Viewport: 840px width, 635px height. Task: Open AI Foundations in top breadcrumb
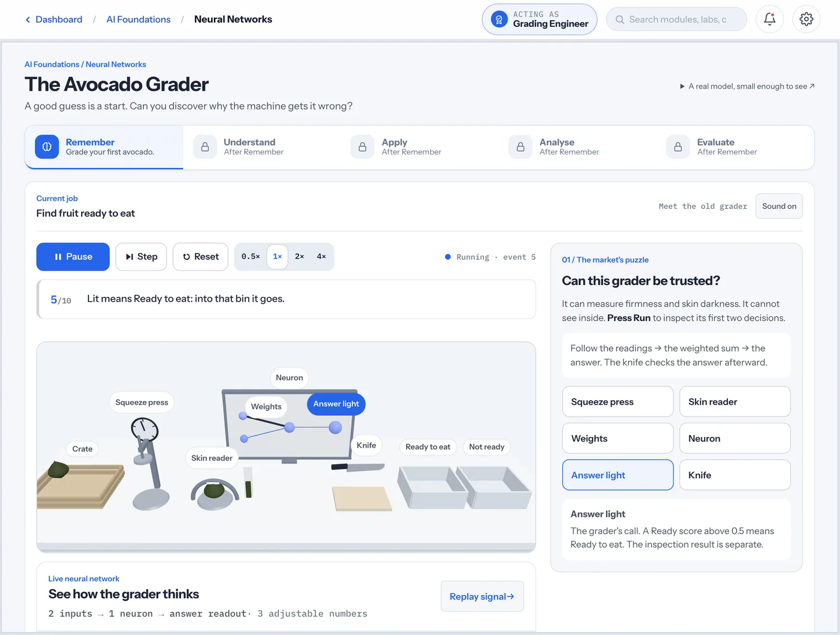pyautogui.click(x=138, y=20)
